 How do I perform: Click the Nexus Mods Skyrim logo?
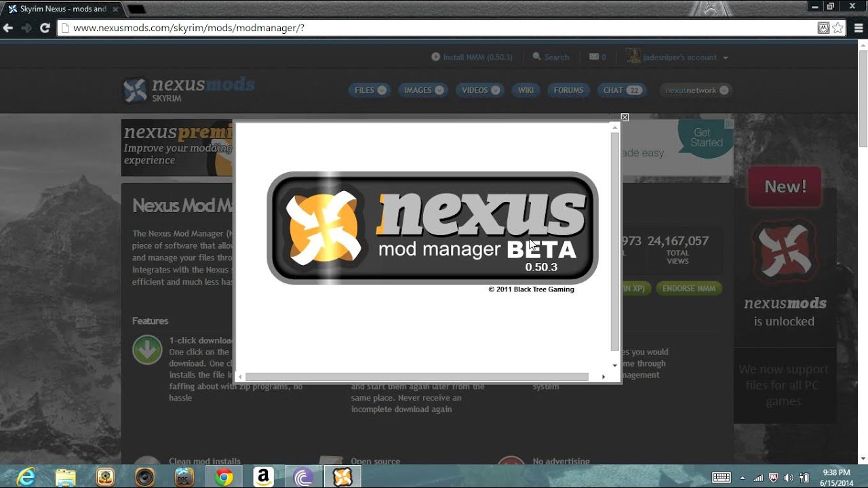189,89
